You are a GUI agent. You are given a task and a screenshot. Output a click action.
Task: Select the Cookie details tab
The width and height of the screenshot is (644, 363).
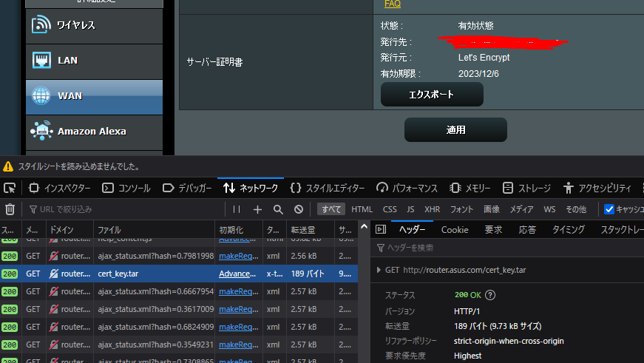coord(455,229)
